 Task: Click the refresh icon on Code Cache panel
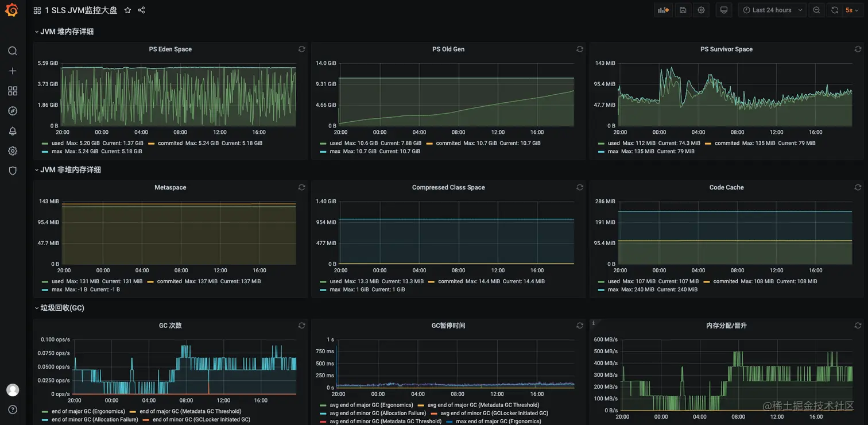tap(858, 187)
